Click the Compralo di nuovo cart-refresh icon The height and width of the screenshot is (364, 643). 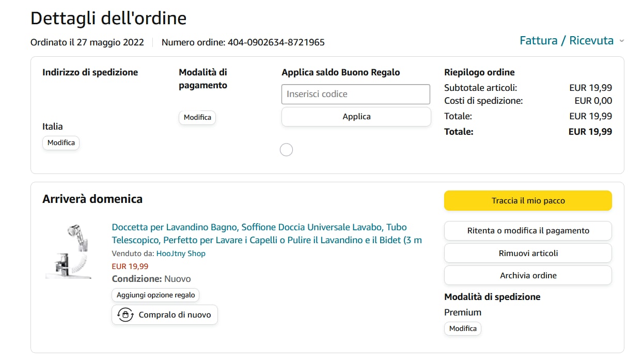pyautogui.click(x=126, y=315)
